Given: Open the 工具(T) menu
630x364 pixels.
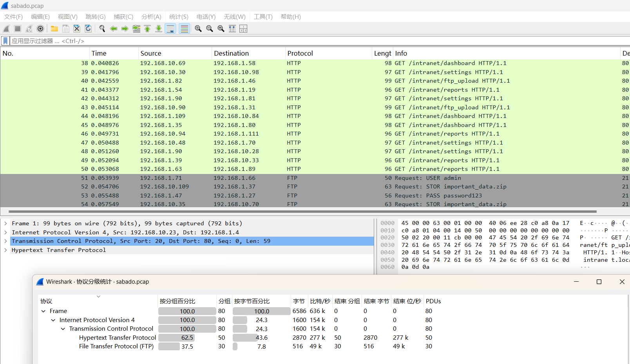Looking at the screenshot, I should [x=263, y=17].
